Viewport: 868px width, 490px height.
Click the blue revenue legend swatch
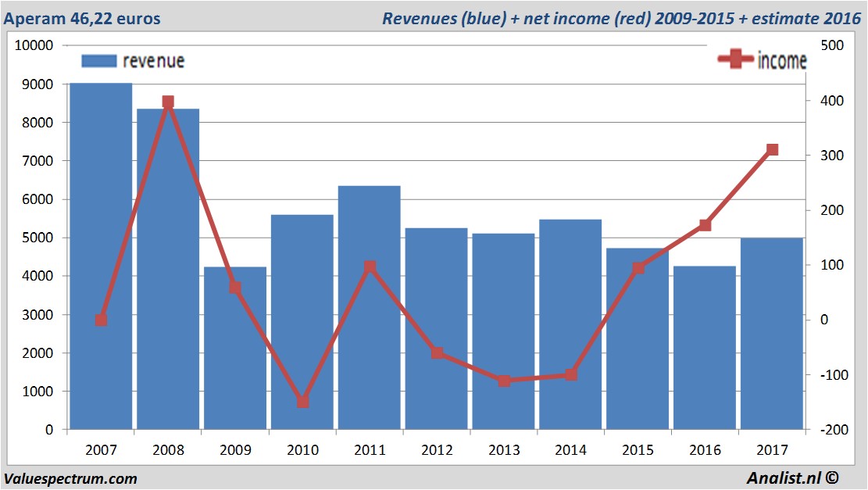99,61
